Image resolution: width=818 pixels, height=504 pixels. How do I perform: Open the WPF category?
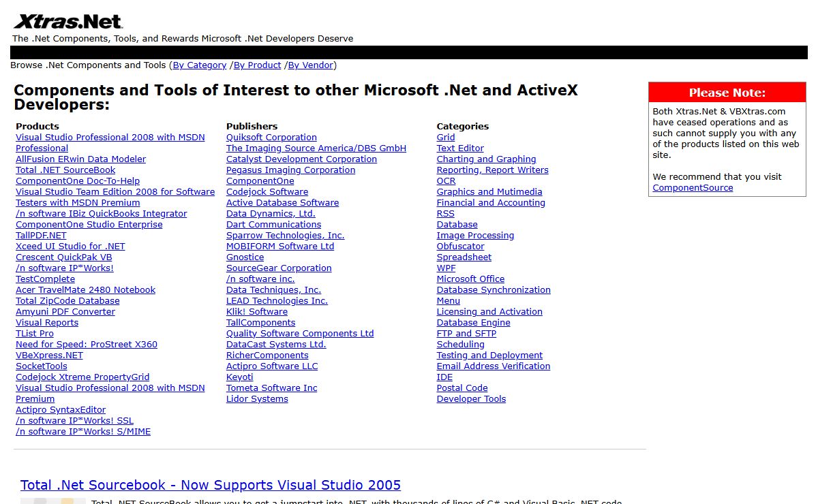click(x=446, y=268)
